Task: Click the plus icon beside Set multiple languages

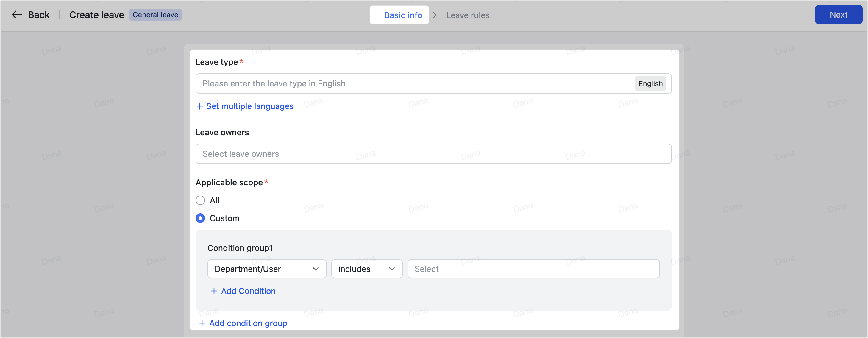Action: (199, 106)
